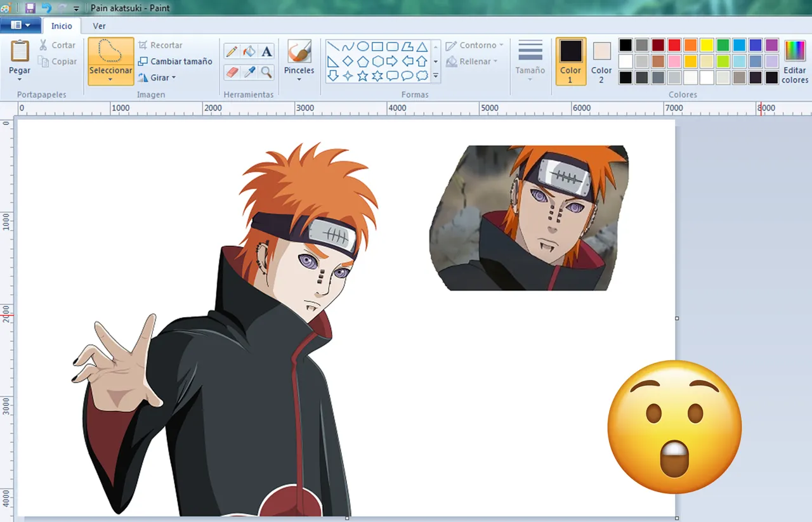
Task: Choose the Left arrow shape
Action: pyautogui.click(x=407, y=62)
